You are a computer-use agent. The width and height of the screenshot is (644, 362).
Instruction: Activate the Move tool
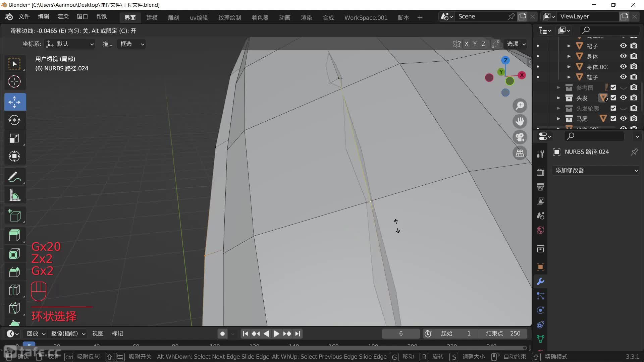pyautogui.click(x=14, y=102)
